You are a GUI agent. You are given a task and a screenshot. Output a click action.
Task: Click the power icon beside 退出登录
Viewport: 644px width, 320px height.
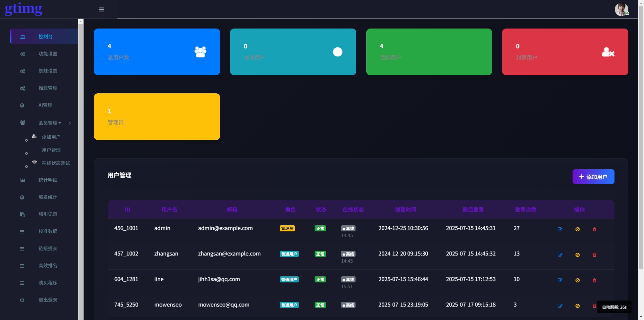pyautogui.click(x=22, y=300)
